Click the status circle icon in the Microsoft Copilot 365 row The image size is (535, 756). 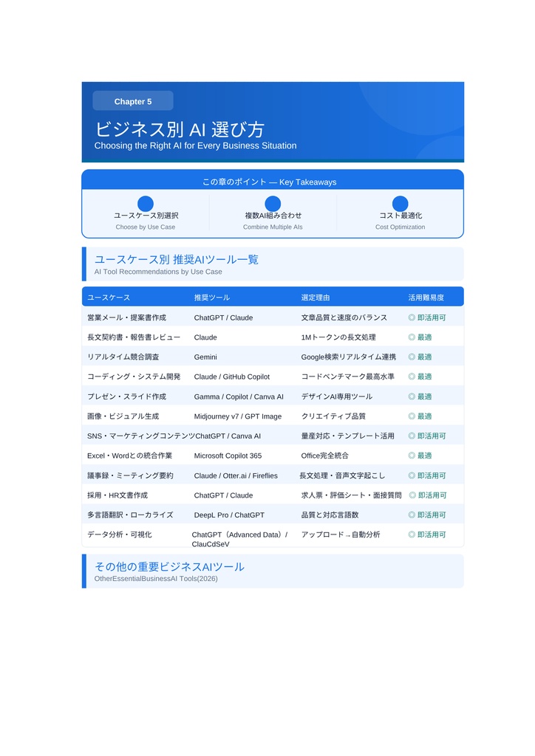412,456
